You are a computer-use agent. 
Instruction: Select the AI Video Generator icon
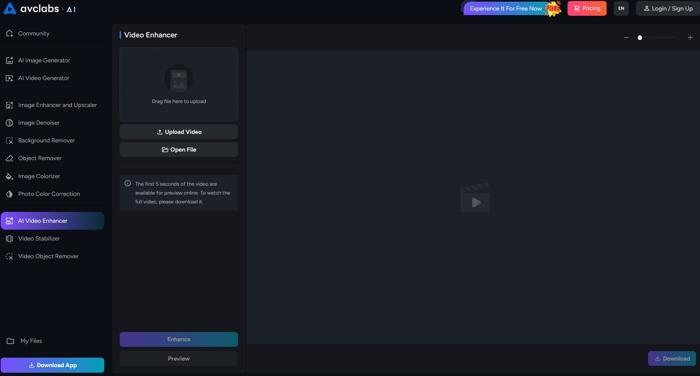point(9,78)
